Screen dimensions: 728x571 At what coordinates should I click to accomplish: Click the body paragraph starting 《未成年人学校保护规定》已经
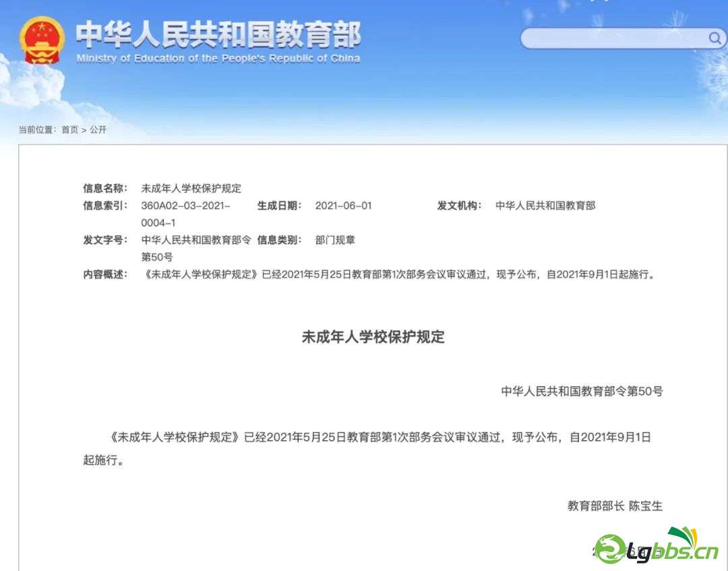(x=373, y=448)
